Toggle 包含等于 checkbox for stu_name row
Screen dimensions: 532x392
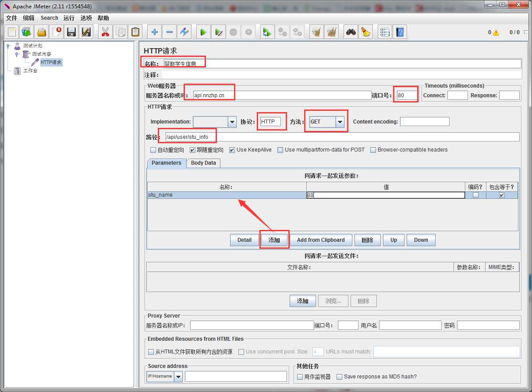(502, 195)
